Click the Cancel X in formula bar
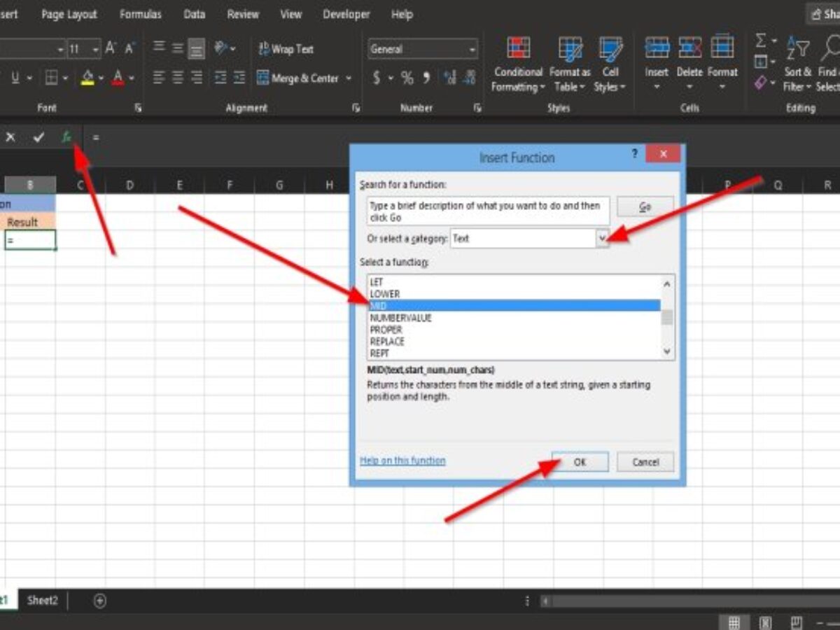840x630 pixels. (x=10, y=137)
